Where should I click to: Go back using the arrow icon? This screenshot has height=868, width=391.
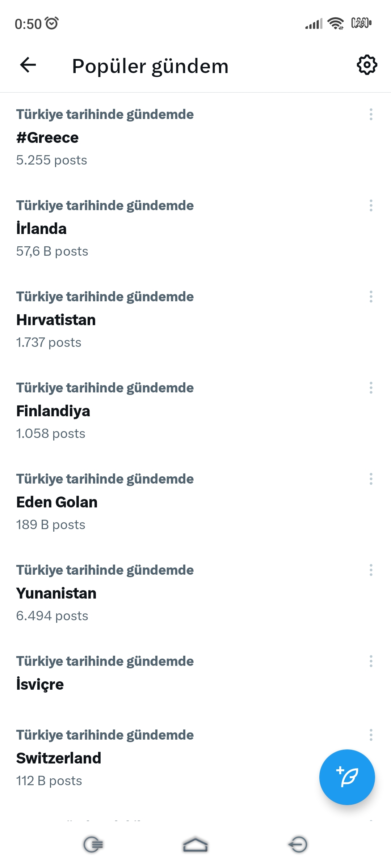(28, 65)
